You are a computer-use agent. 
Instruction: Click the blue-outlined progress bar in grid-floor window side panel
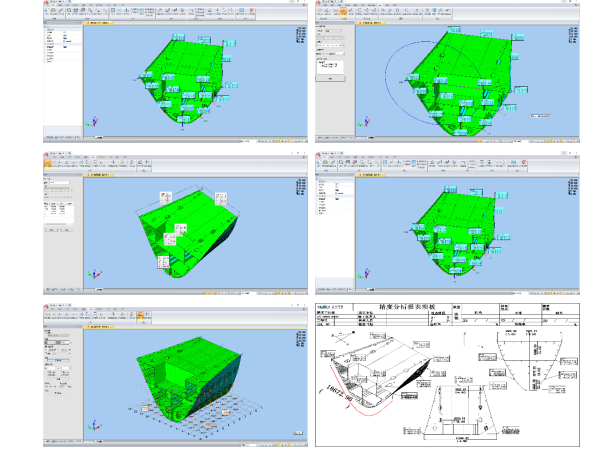coord(58,360)
